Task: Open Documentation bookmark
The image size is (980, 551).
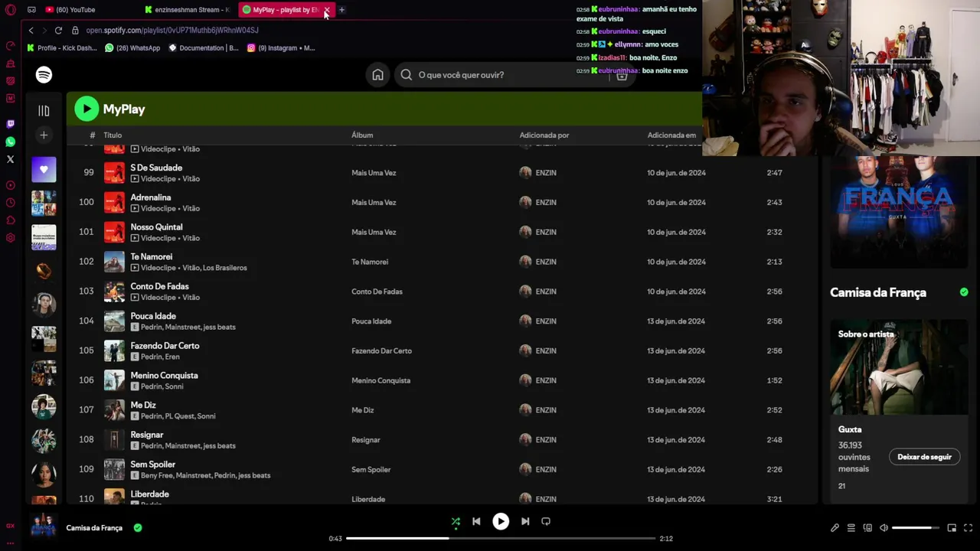Action: point(204,48)
